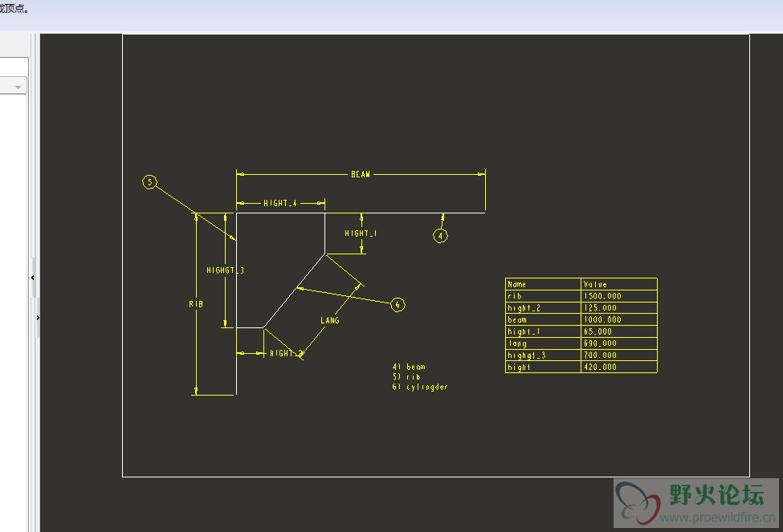Pick the HIGHT_1 dimension label
783x532 pixels.
point(361,233)
